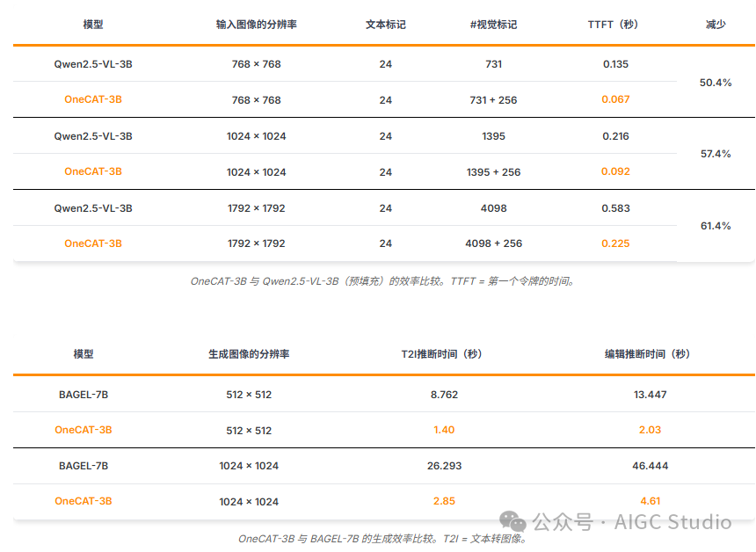Click the header "输入图像的分辨率"
The image size is (756, 552).
point(256,25)
